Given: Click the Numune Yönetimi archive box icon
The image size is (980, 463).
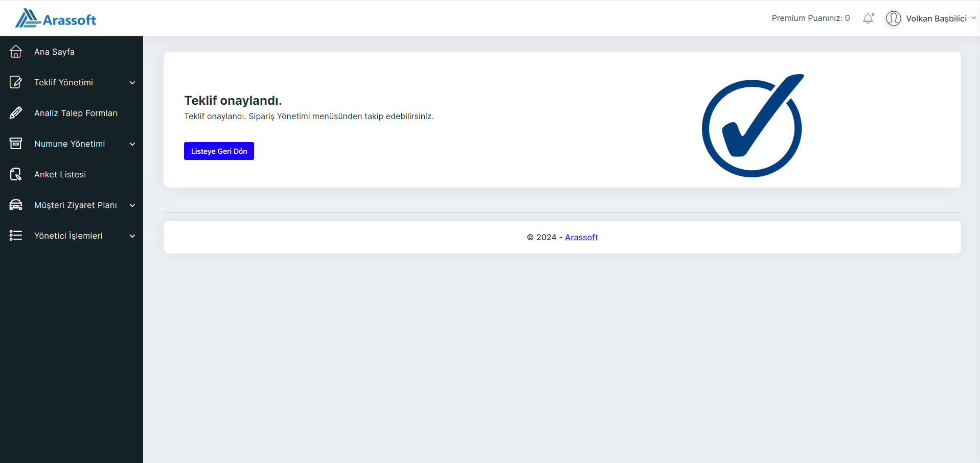Looking at the screenshot, I should coord(16,144).
